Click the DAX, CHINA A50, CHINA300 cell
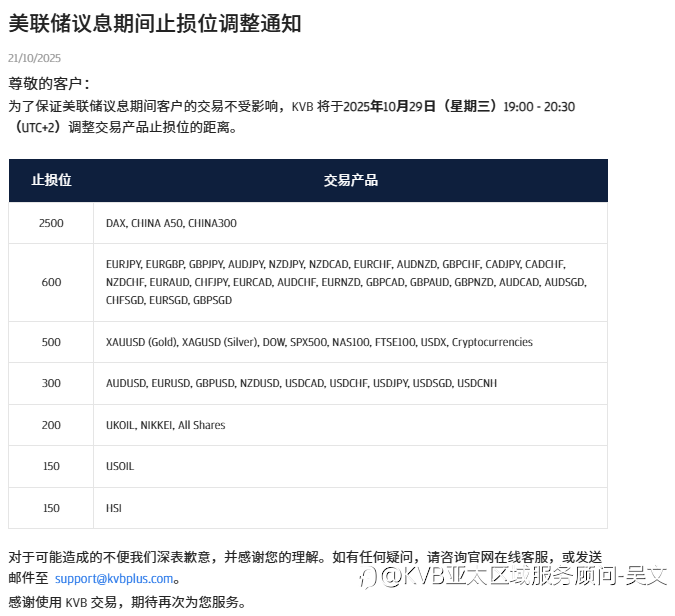Viewport: 675px width, 616px height. pos(350,223)
